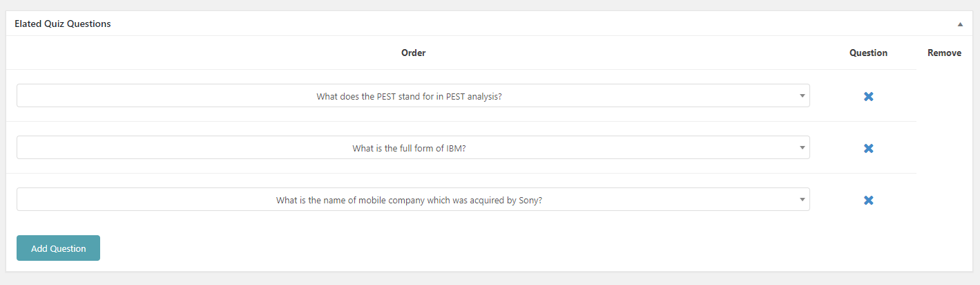Click the Order column header

click(413, 53)
